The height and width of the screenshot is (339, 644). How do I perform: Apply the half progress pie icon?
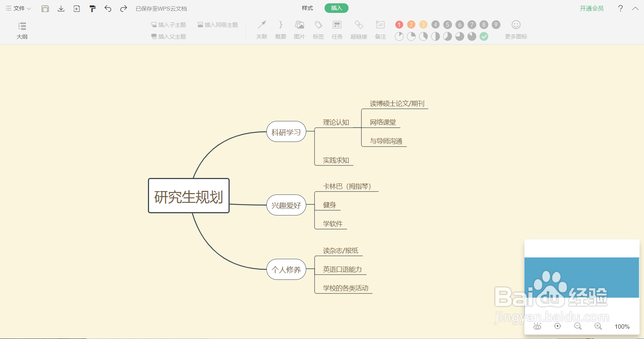click(436, 36)
